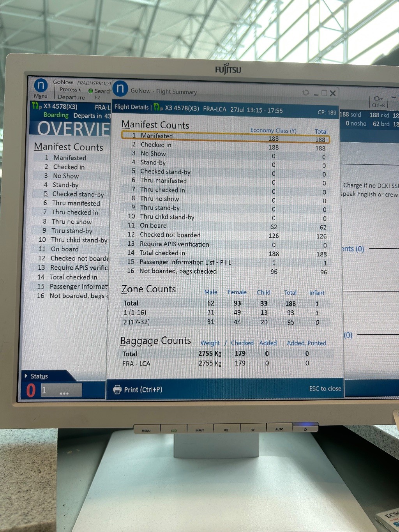Click the printer icon in the footer
The height and width of the screenshot is (532, 399).
coord(117,389)
